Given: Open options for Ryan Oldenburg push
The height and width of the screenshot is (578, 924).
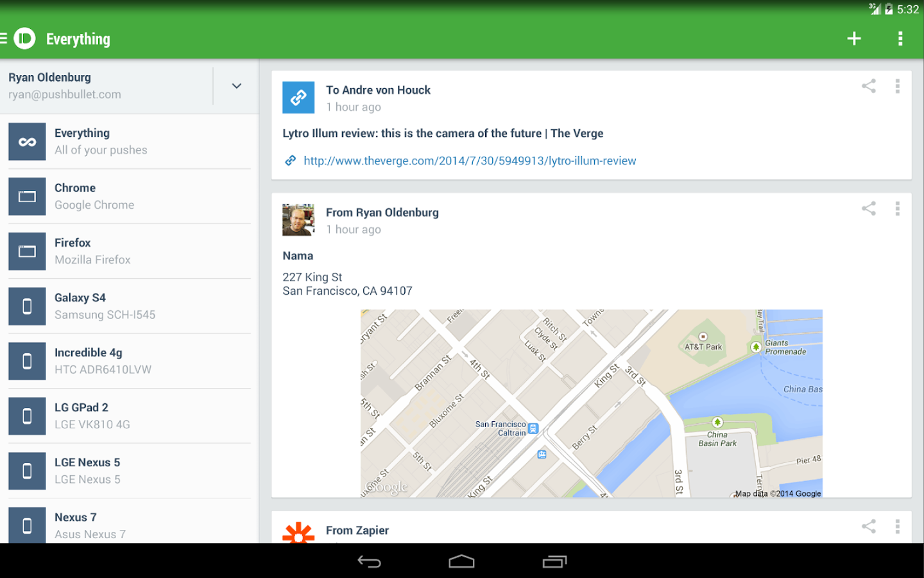Looking at the screenshot, I should click(897, 208).
